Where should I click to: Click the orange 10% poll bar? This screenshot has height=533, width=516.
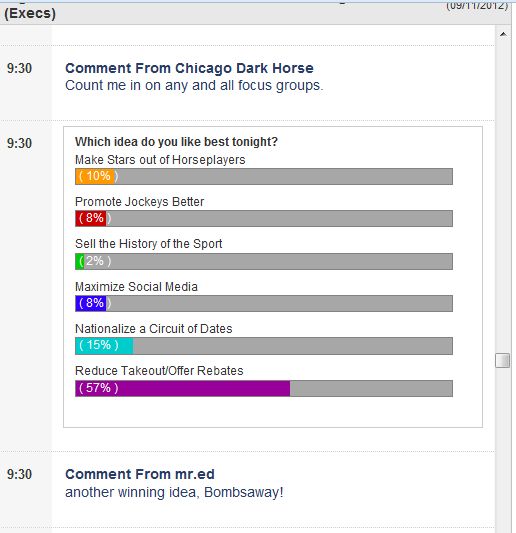point(95,176)
